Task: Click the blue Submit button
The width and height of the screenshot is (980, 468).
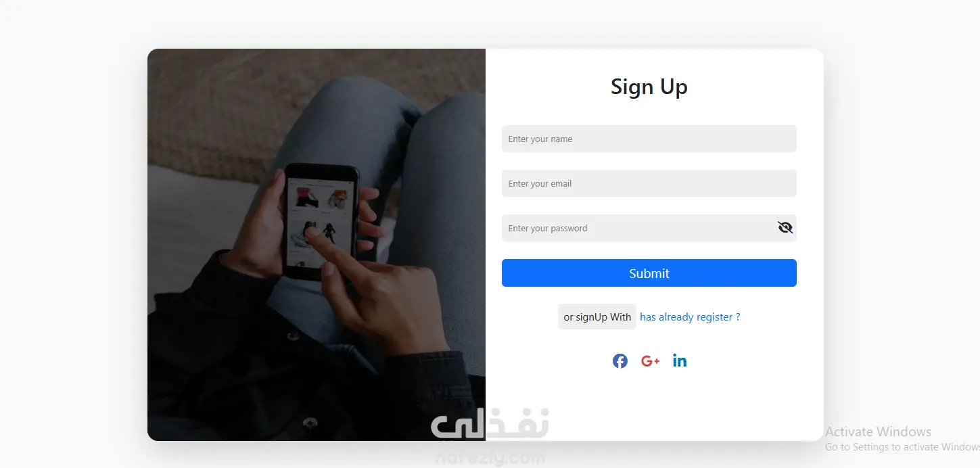Action: pyautogui.click(x=649, y=273)
